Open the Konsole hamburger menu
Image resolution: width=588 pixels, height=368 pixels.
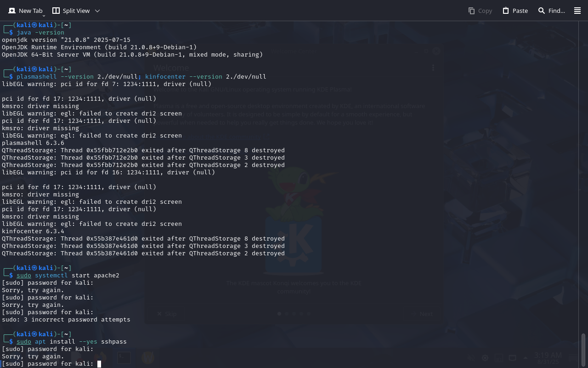577,11
